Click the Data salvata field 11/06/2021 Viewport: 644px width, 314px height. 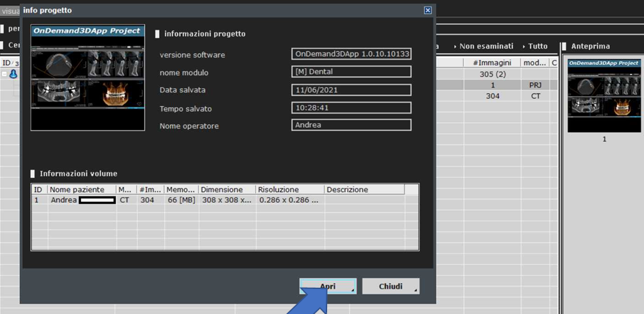click(x=351, y=90)
